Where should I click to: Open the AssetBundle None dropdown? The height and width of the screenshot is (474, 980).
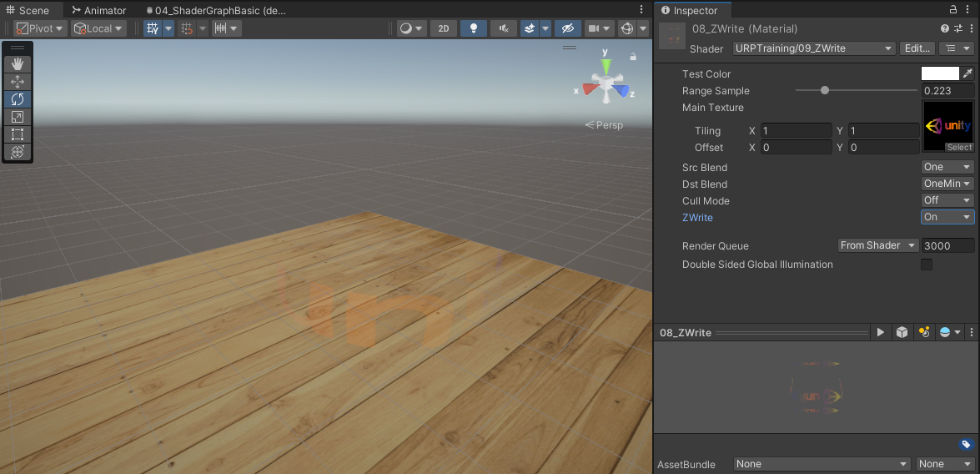tap(822, 464)
